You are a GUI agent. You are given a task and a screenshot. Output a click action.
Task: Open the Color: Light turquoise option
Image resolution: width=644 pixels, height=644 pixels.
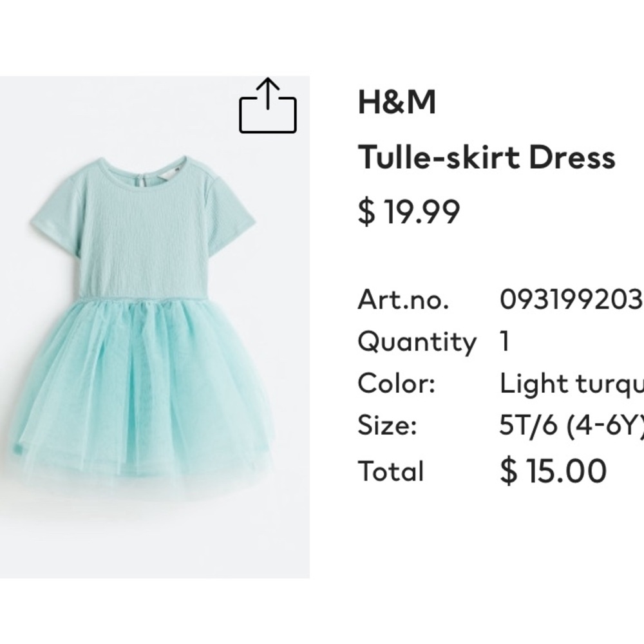(x=572, y=383)
